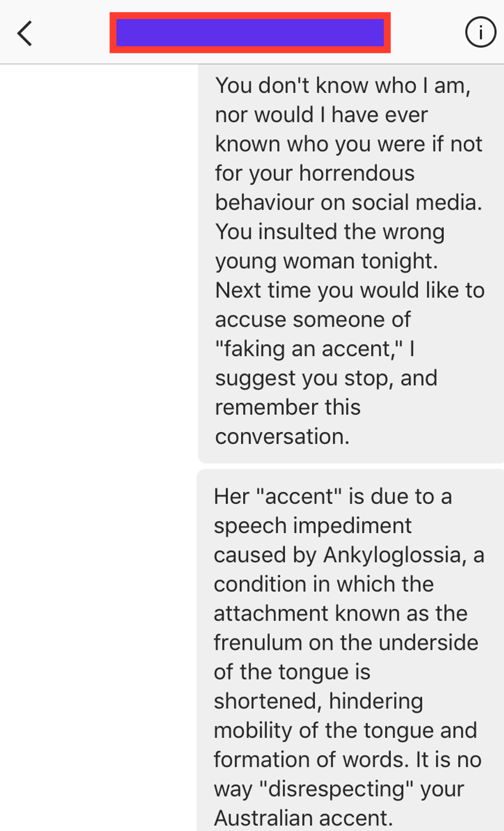Tap the line "young woman tonight."
This screenshot has width=504, height=831.
coord(327,261)
